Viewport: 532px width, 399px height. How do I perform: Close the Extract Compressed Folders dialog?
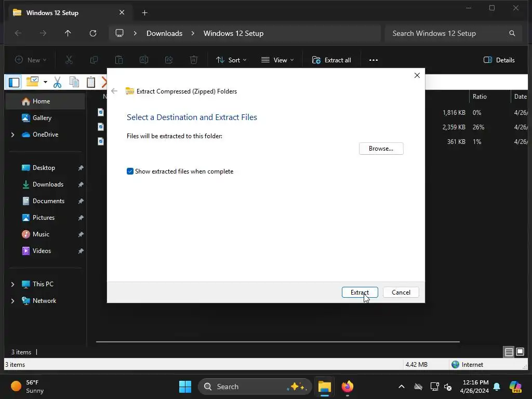(x=417, y=75)
